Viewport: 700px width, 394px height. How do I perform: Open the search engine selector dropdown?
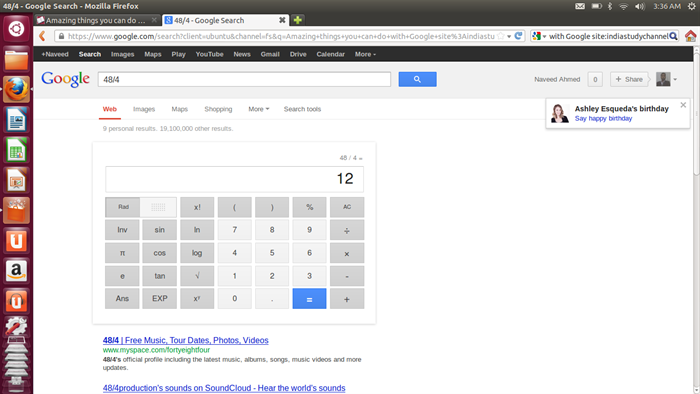(539, 36)
